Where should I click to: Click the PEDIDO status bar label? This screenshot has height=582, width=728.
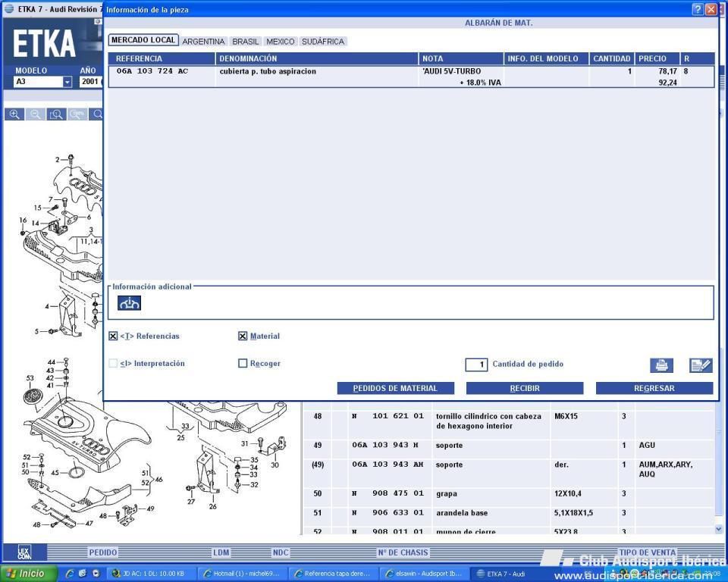[103, 552]
